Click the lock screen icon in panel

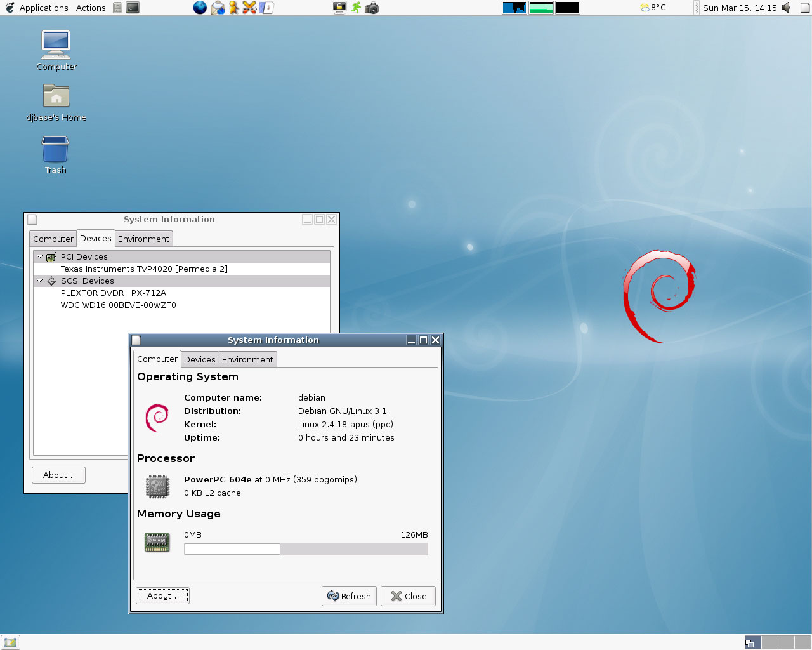click(x=340, y=8)
